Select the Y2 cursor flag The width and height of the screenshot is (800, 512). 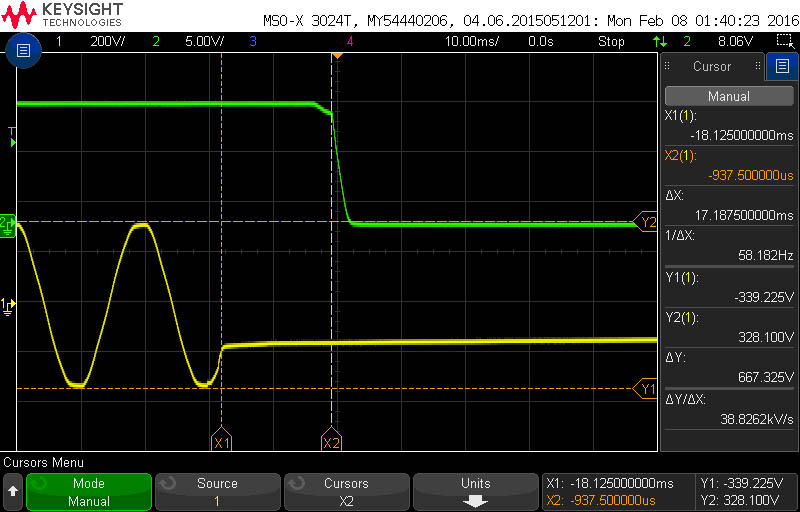(645, 222)
